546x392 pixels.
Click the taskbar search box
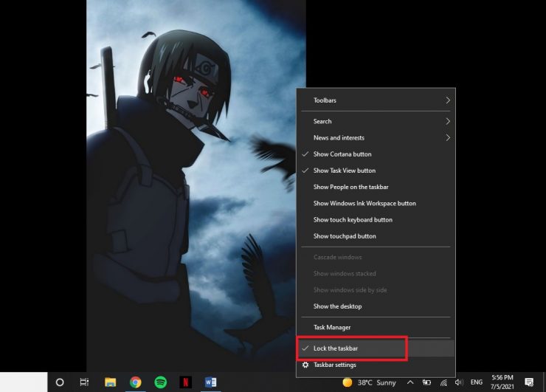(24, 382)
